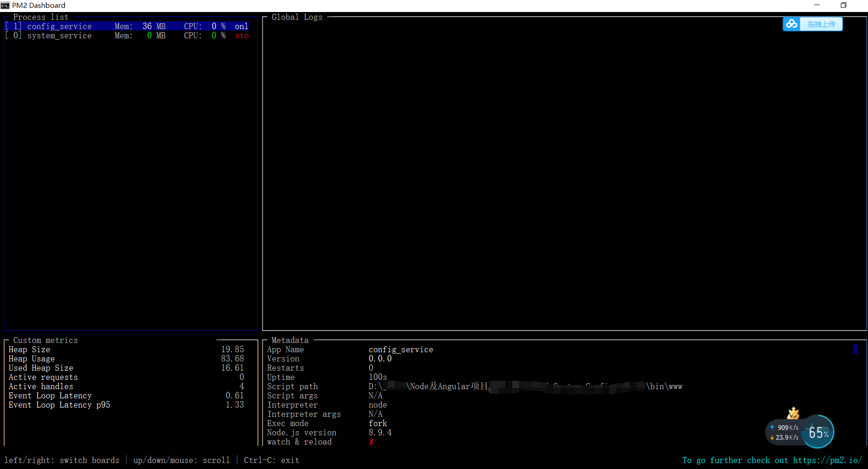
Task: Click the Heap Size metric row
Action: click(126, 349)
